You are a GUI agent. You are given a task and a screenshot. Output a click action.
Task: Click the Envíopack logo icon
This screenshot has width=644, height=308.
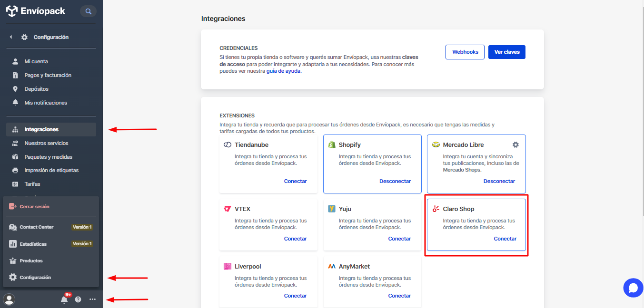pyautogui.click(x=12, y=11)
